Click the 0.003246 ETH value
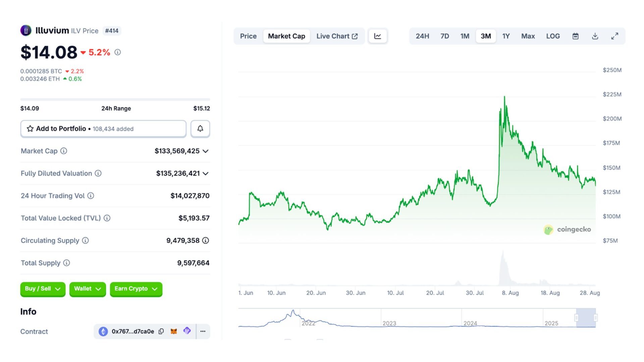The height and width of the screenshot is (362, 644). coord(40,79)
